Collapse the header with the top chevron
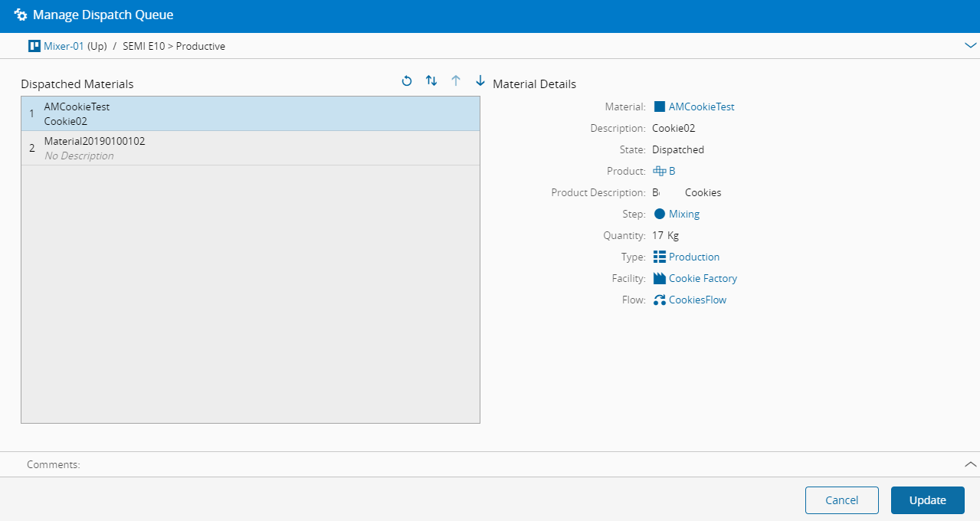 click(970, 46)
